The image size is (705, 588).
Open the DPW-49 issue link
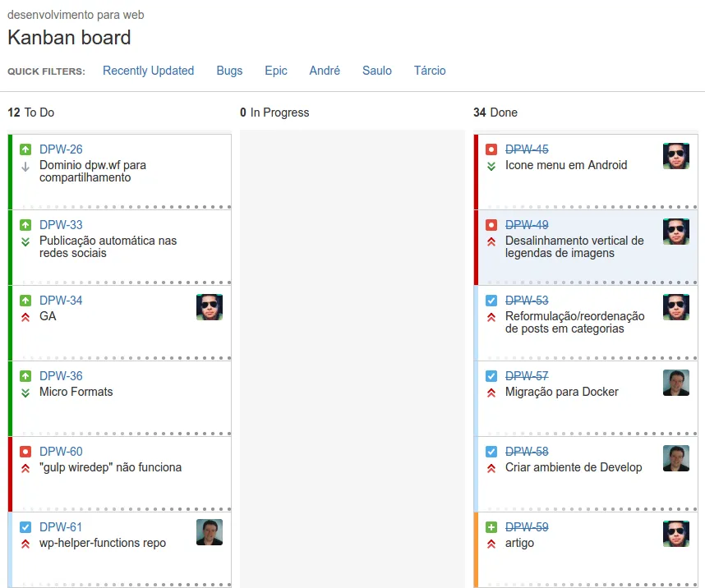527,225
